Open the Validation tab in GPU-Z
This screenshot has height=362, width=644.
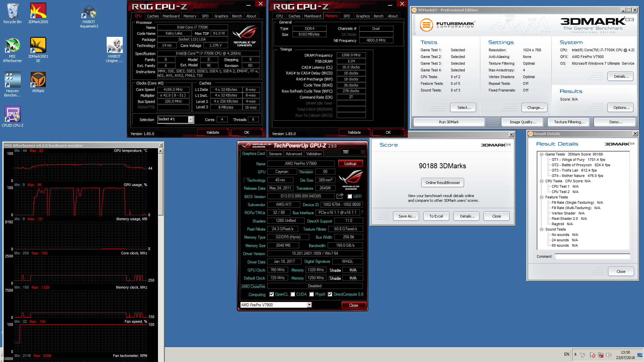(314, 154)
